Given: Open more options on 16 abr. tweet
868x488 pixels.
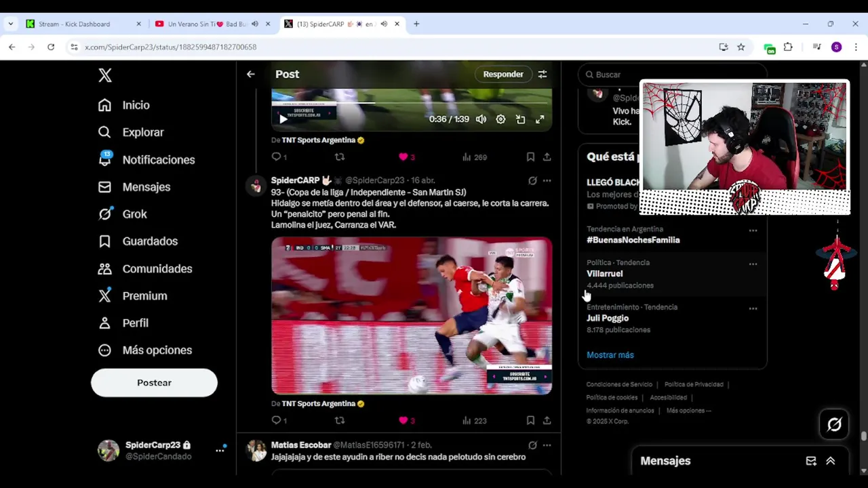Looking at the screenshot, I should 547,180.
